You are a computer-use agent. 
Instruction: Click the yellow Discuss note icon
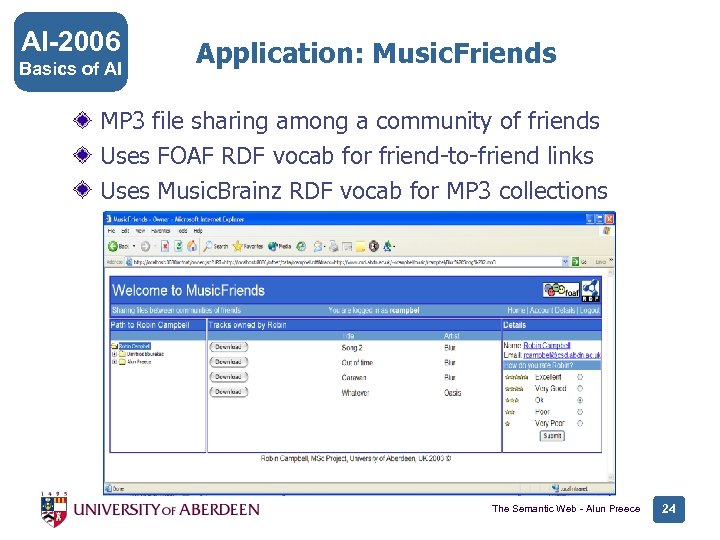pyautogui.click(x=360, y=247)
